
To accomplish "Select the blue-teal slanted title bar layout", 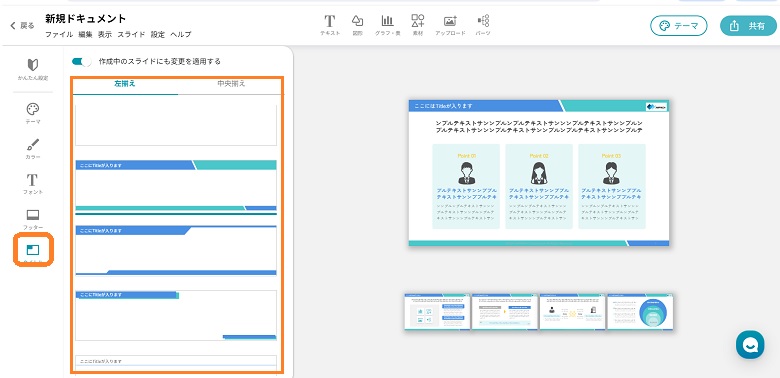I will pos(176,185).
